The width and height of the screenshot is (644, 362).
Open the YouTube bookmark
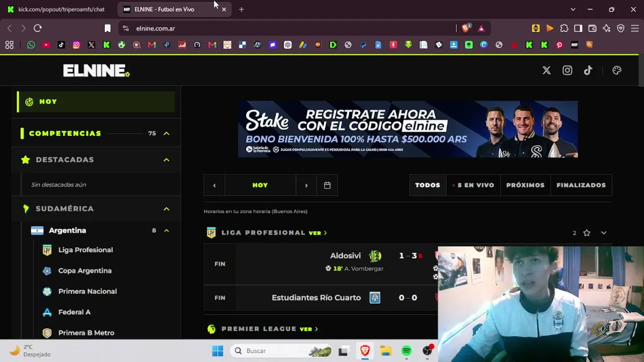46,45
